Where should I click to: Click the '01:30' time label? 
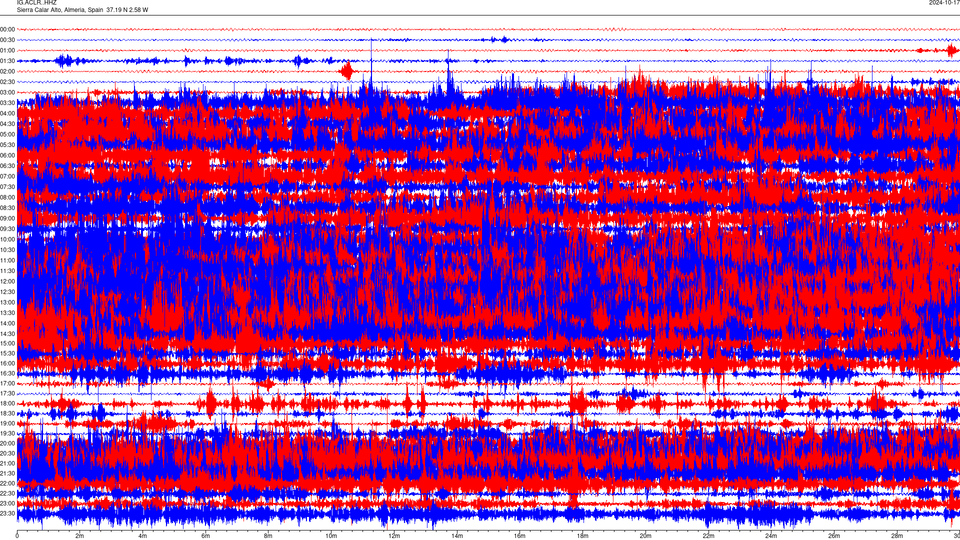point(8,61)
